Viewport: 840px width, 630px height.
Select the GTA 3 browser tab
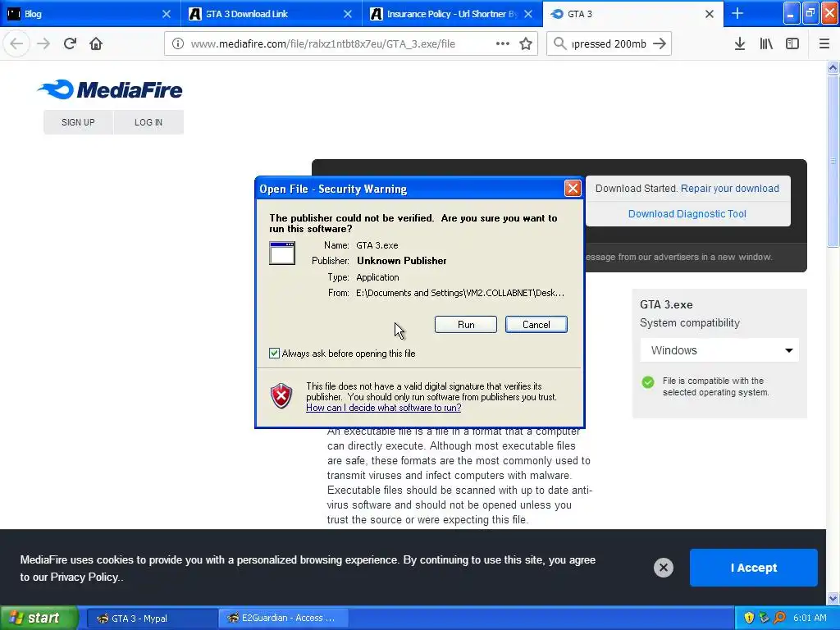(x=632, y=14)
